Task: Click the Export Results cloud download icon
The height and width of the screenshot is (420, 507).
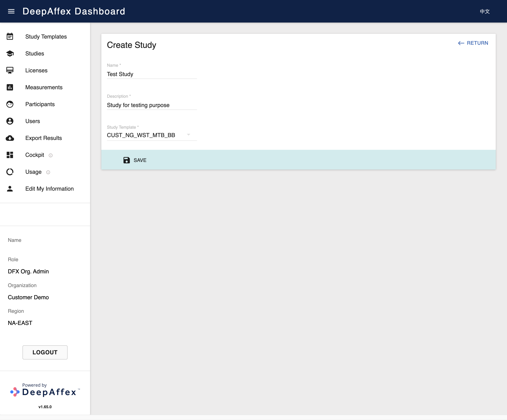Action: tap(10, 138)
